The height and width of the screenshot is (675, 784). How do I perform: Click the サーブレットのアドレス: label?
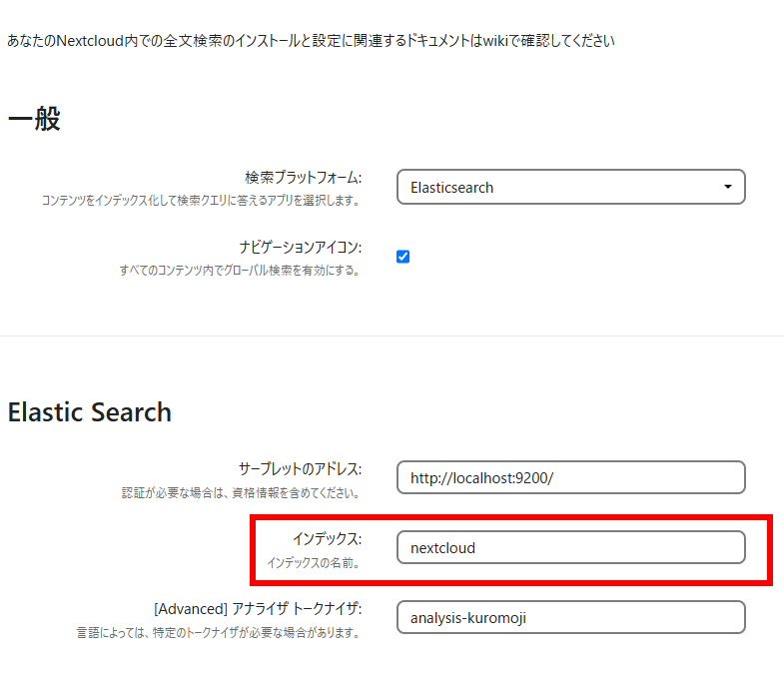pos(300,468)
